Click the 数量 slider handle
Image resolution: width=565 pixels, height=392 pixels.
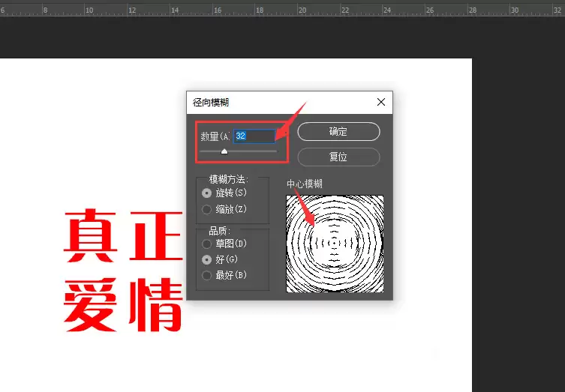224,151
